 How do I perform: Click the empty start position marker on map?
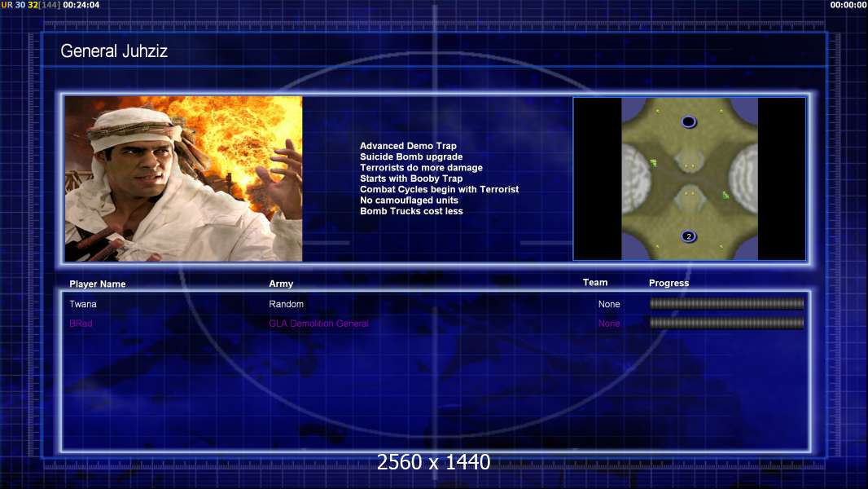689,122
